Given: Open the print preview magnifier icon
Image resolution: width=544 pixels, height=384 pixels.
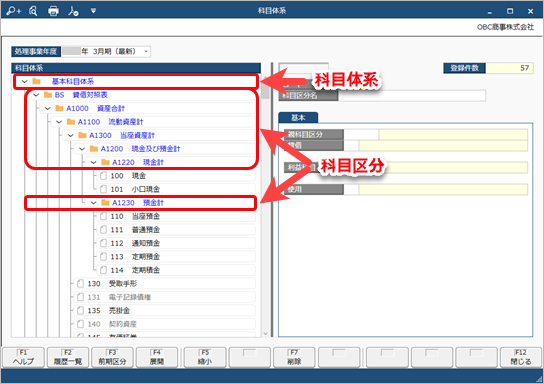Looking at the screenshot, I should point(33,11).
